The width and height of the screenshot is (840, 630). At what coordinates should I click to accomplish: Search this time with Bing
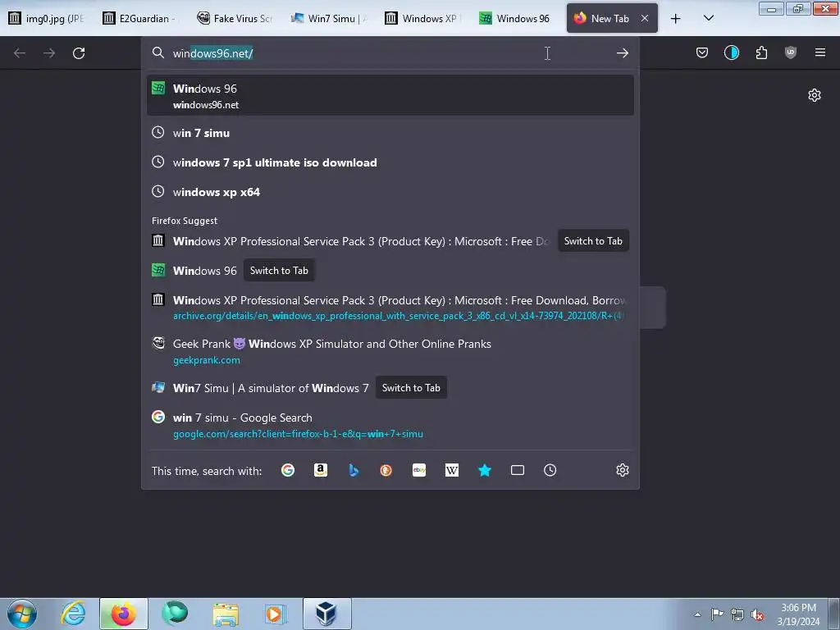click(354, 470)
